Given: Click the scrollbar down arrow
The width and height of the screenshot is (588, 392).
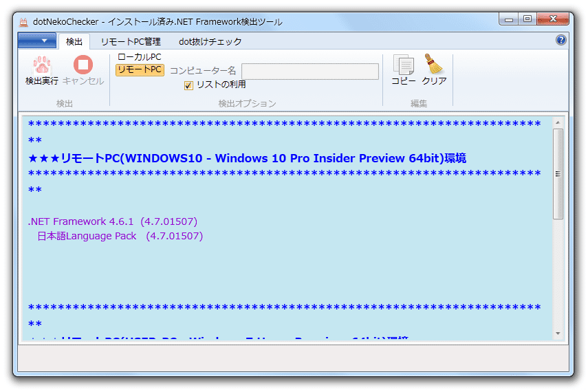Looking at the screenshot, I should 558,334.
